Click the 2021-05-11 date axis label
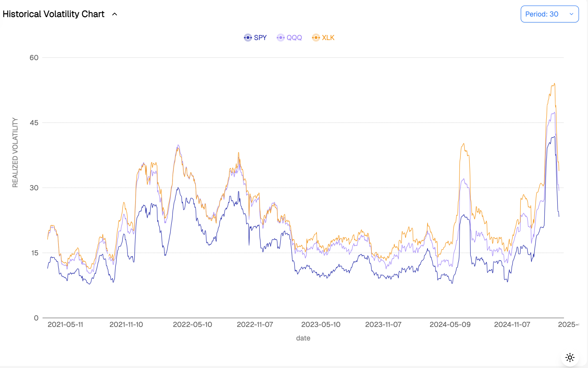Screen dimensions: 588x368 (x=65, y=324)
